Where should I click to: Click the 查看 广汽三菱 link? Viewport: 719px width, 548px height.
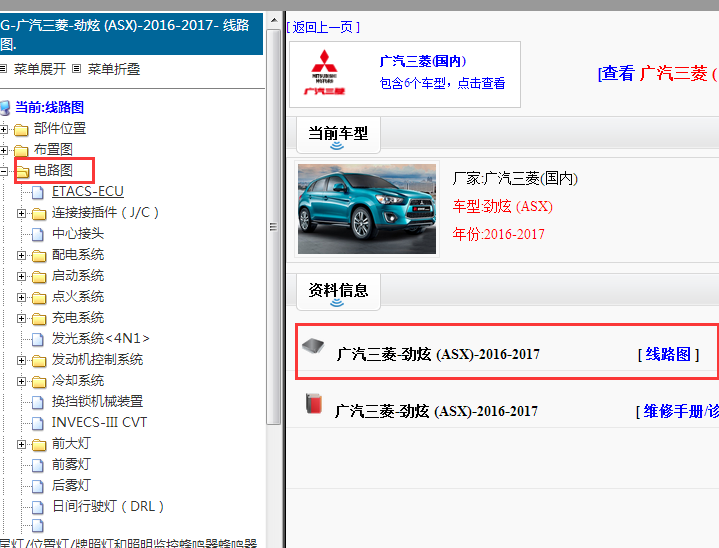[x=658, y=73]
